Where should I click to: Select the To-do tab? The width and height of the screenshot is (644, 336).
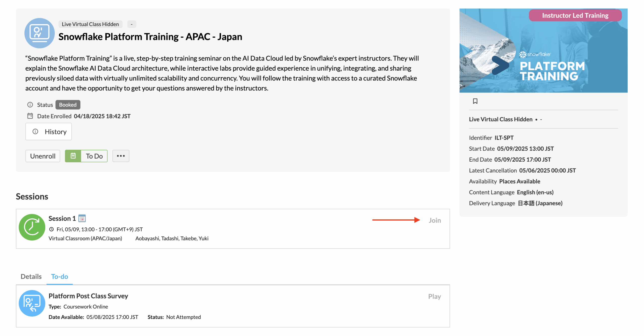tap(60, 276)
